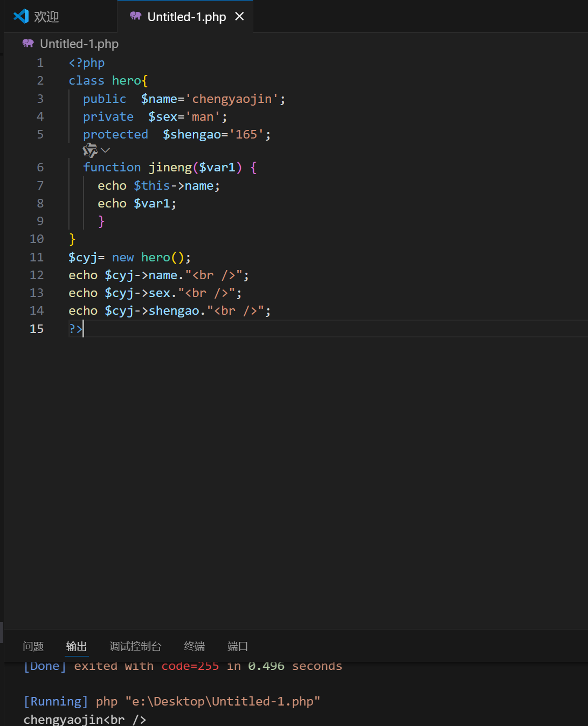
Task: Click line number 6 in the gutter
Action: point(40,168)
